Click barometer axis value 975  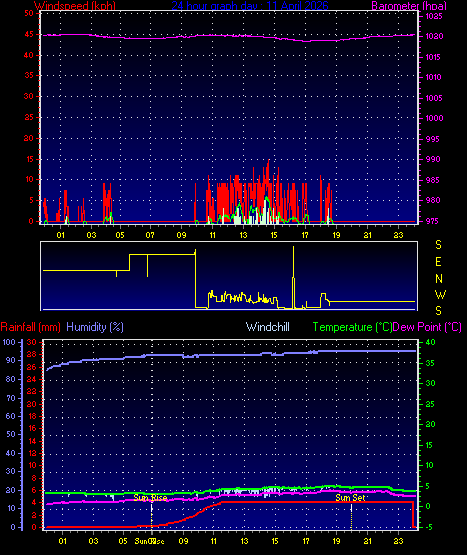pos(432,221)
